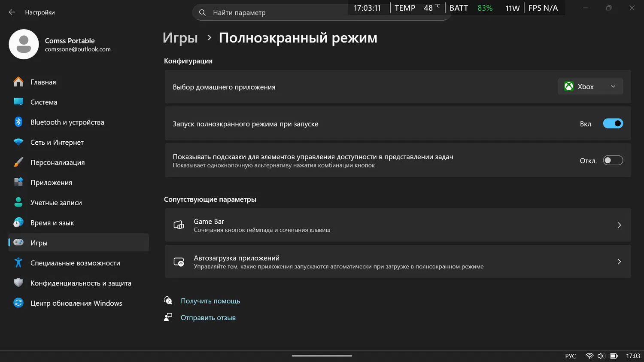Select Игры in the sidebar
The image size is (644, 362).
click(39, 243)
